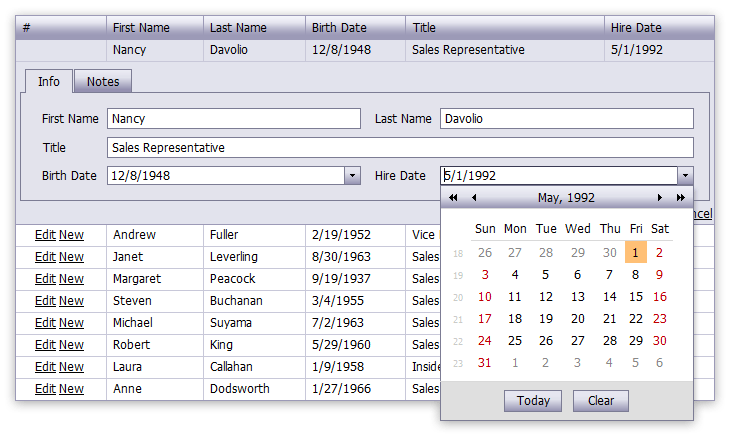Collapse the Hire Date dropdown calendar

[685, 176]
